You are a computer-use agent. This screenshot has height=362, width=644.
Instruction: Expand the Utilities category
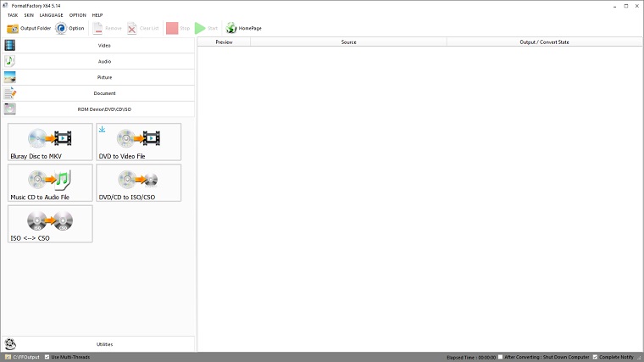tap(98, 344)
